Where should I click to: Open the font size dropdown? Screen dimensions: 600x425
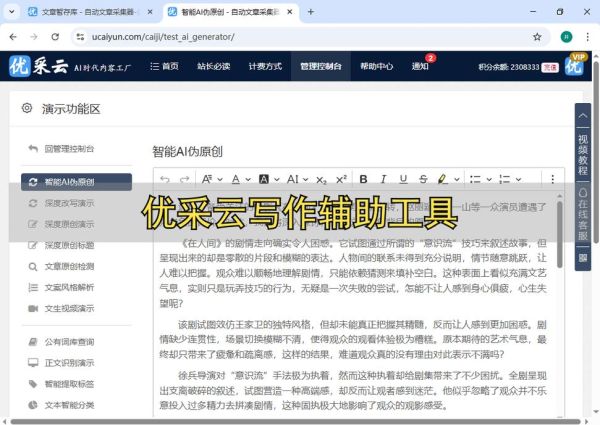coord(212,179)
